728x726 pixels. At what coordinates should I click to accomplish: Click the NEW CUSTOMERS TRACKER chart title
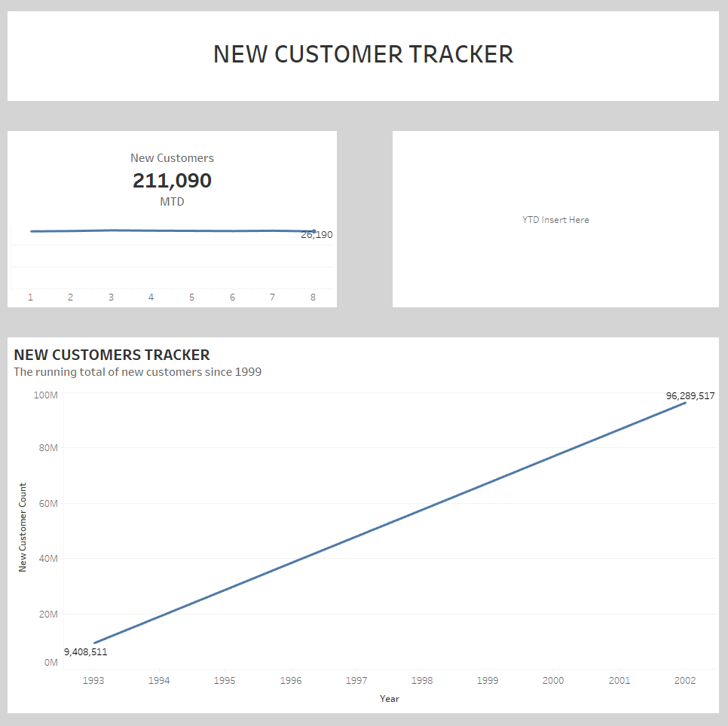pyautogui.click(x=112, y=355)
